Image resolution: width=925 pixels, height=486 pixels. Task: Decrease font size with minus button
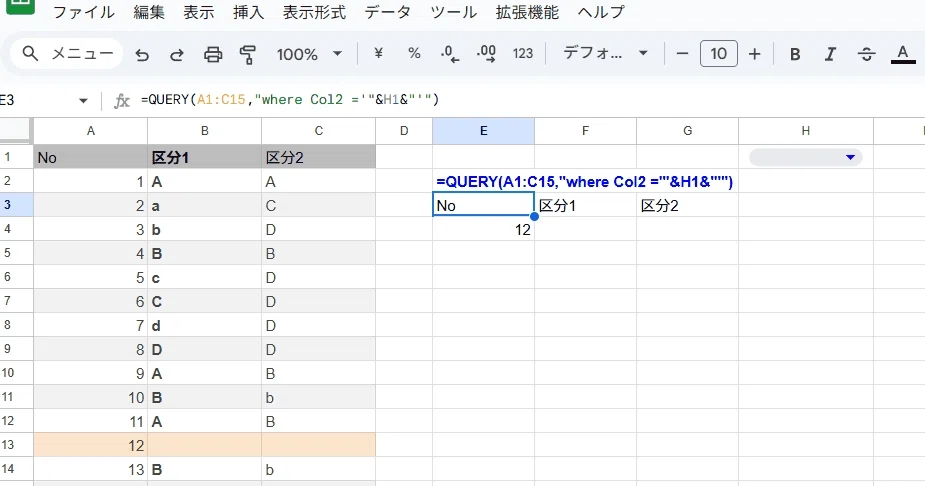click(683, 54)
